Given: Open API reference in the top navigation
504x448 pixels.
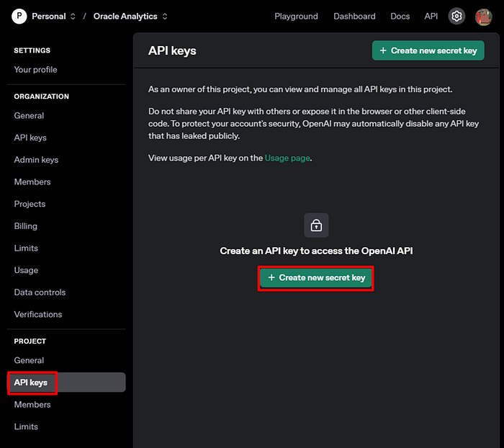Looking at the screenshot, I should (431, 16).
